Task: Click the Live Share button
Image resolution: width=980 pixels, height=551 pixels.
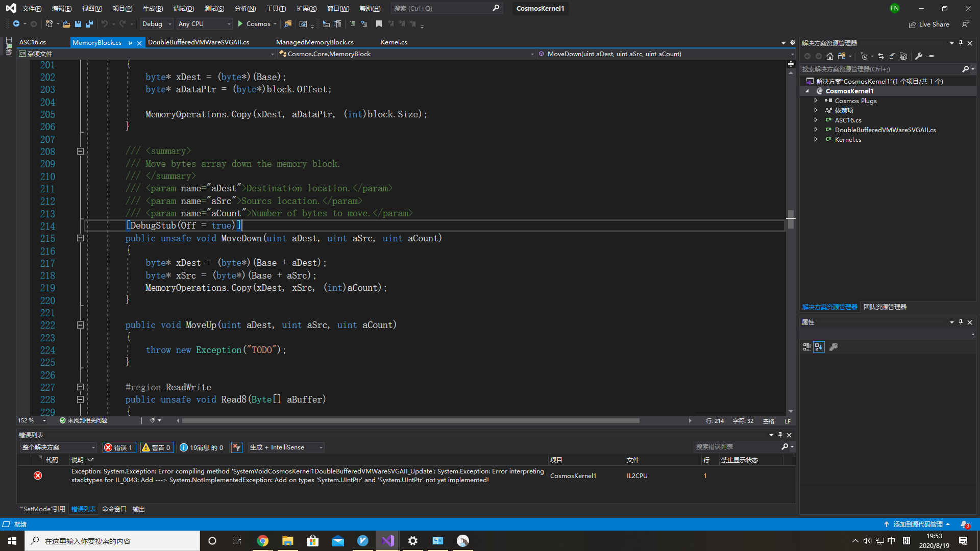Action: point(929,24)
